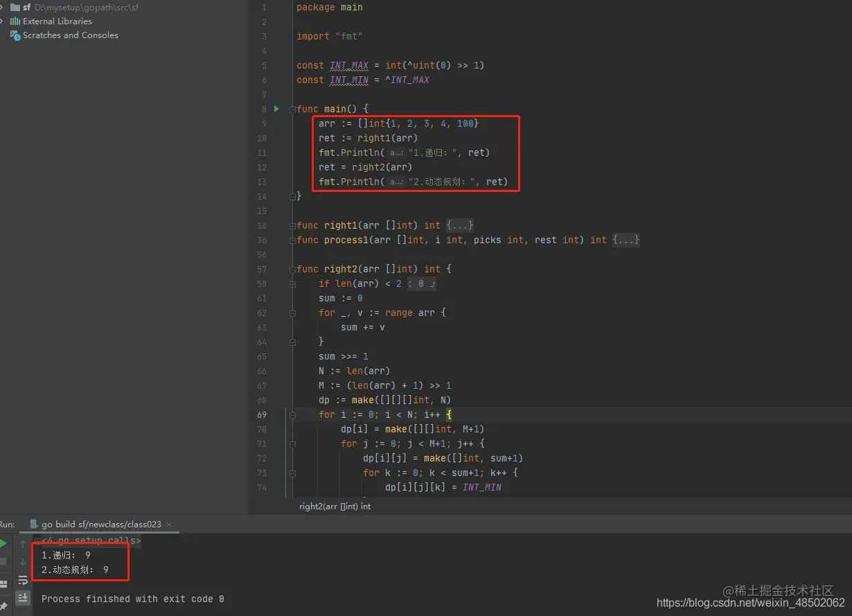Click the 'import "fmt"' statement
Screen dimensions: 852x616
click(x=330, y=36)
